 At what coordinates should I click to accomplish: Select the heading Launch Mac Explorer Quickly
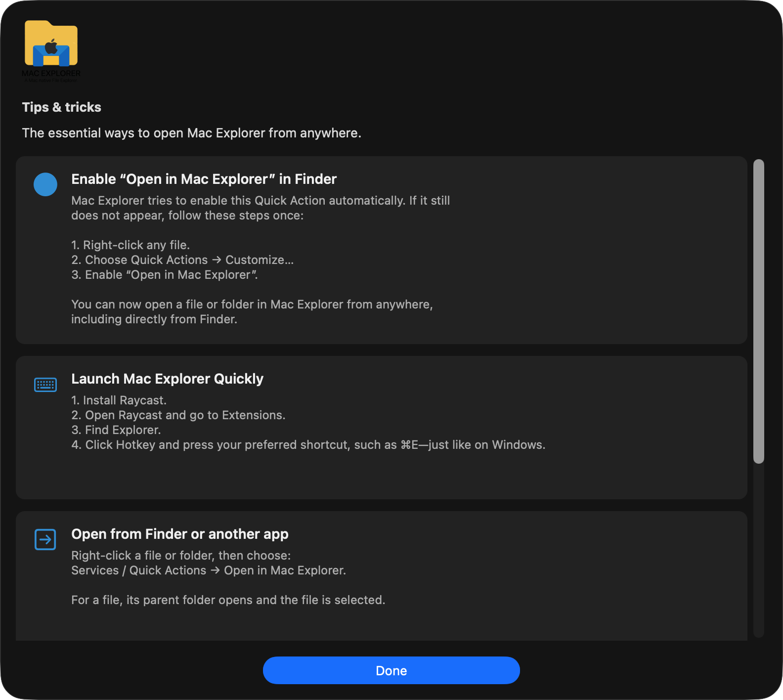pos(168,379)
